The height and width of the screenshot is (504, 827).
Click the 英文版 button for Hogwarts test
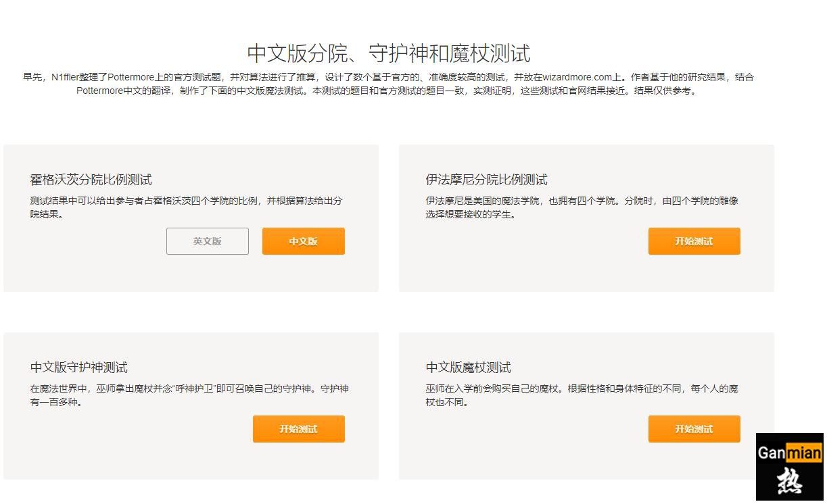click(x=208, y=241)
